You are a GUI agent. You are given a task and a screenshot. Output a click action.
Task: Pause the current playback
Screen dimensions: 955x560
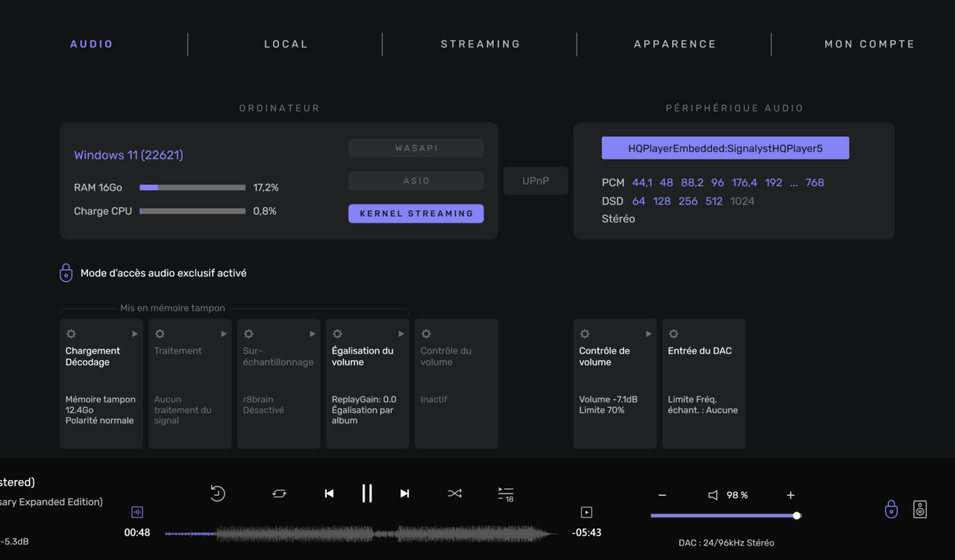[x=367, y=493]
